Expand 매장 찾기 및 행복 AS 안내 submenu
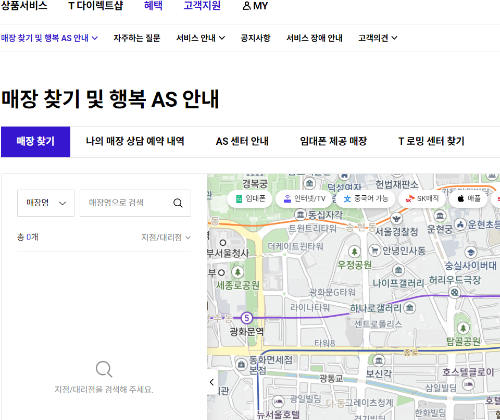The width and height of the screenshot is (500, 420). coord(49,38)
